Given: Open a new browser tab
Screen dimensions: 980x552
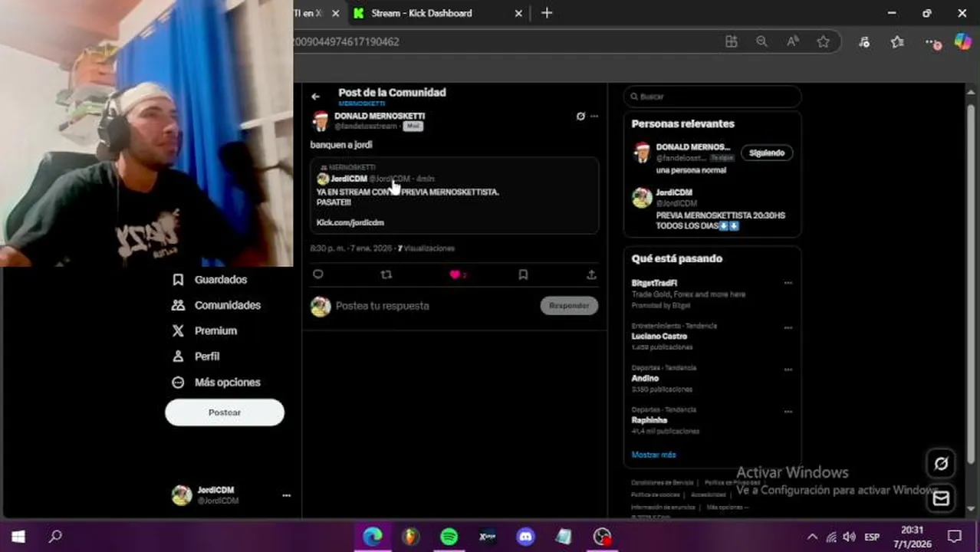Looking at the screenshot, I should coord(547,13).
